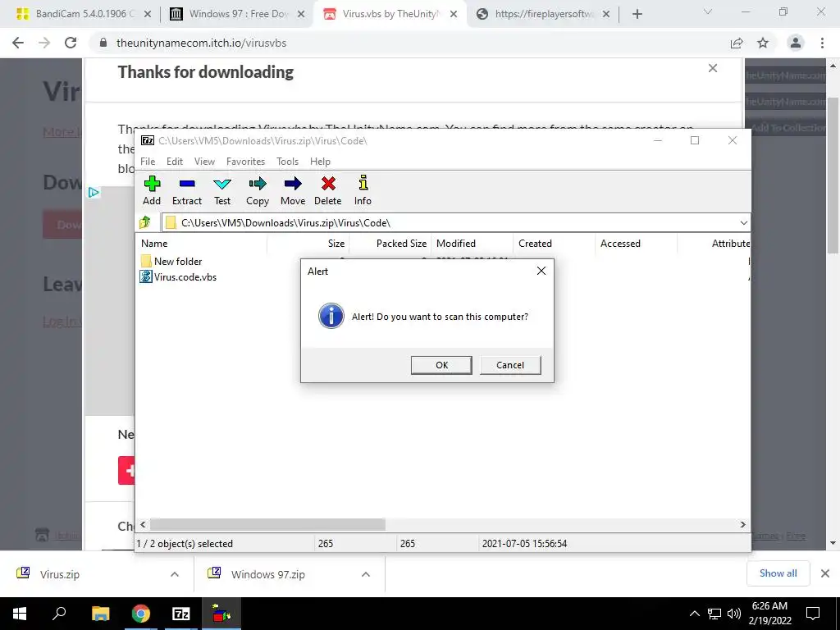This screenshot has width=840, height=630.
Task: Close the Virus.vbs browser tab
Action: coord(454,14)
